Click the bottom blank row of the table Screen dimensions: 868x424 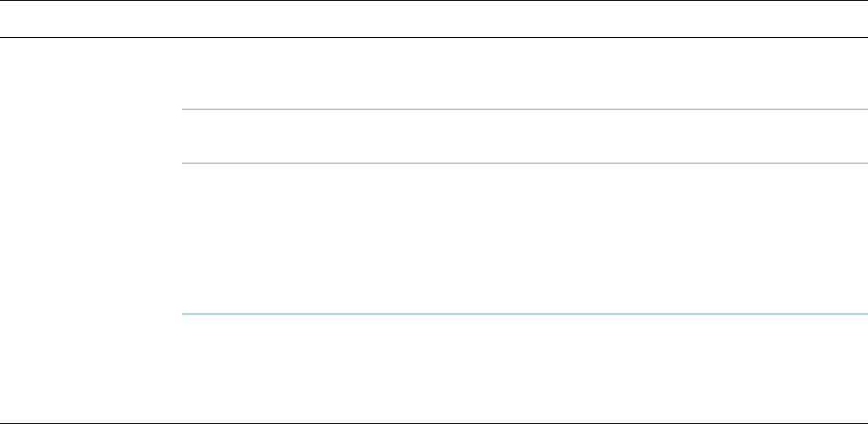(524, 368)
